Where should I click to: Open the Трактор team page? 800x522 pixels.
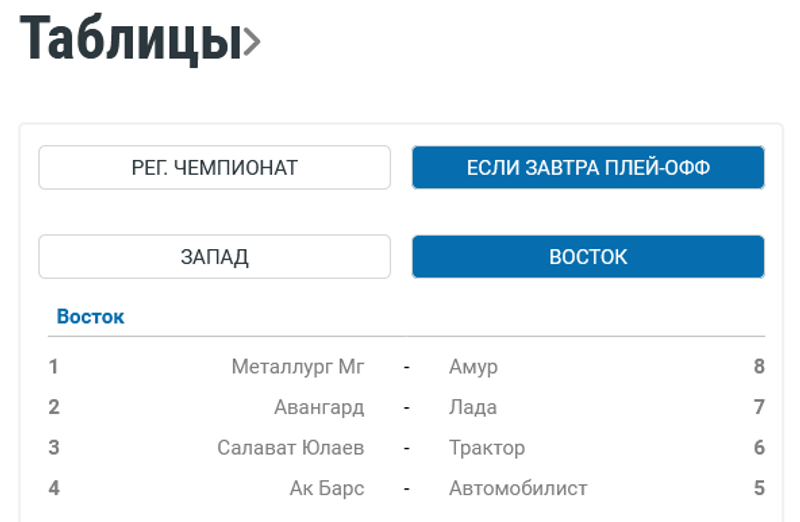click(487, 448)
